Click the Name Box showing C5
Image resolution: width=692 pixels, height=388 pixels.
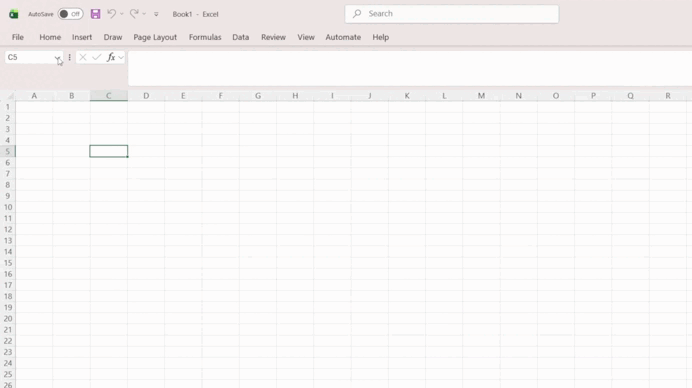(x=29, y=57)
